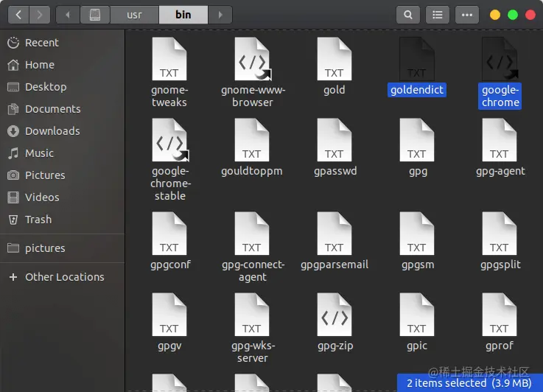Viewport: 543px width, 392px height.
Task: Open Pictures in the sidebar
Action: [x=63, y=175]
